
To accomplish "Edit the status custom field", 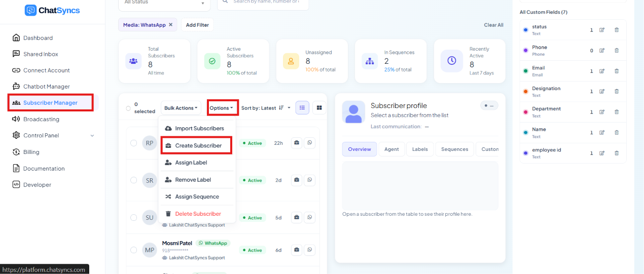I will coord(602,30).
